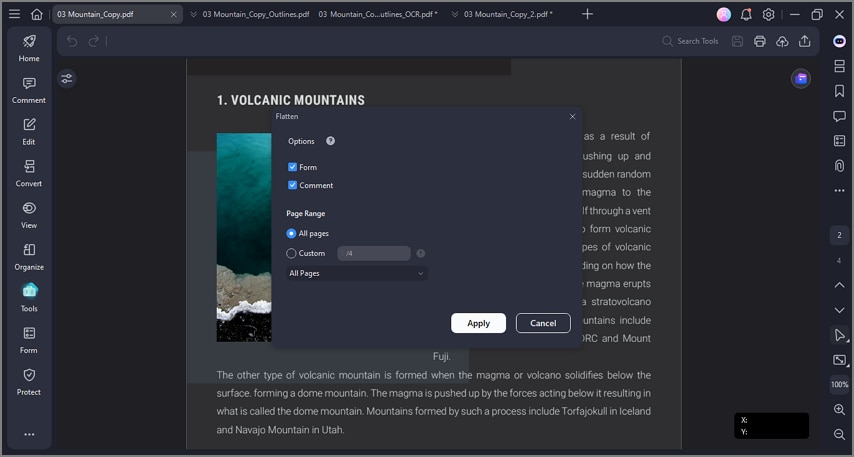Go to previous page up arrow
This screenshot has width=854, height=457.
tap(839, 285)
